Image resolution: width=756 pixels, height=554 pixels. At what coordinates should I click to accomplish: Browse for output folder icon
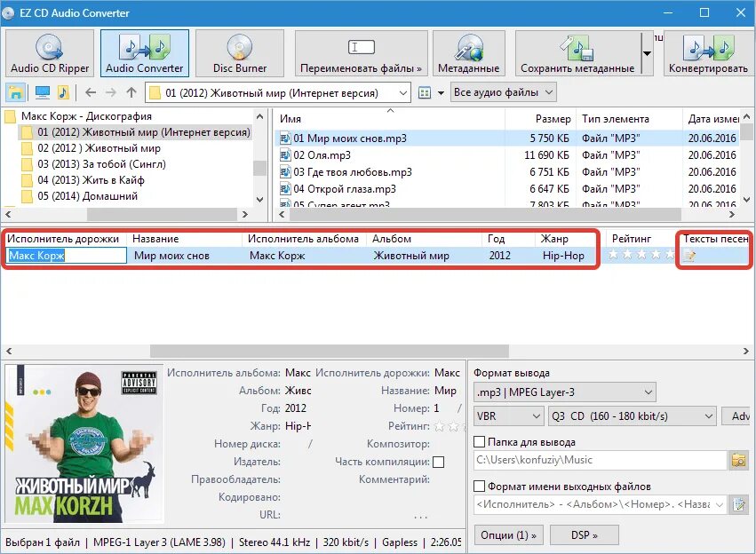point(738,460)
